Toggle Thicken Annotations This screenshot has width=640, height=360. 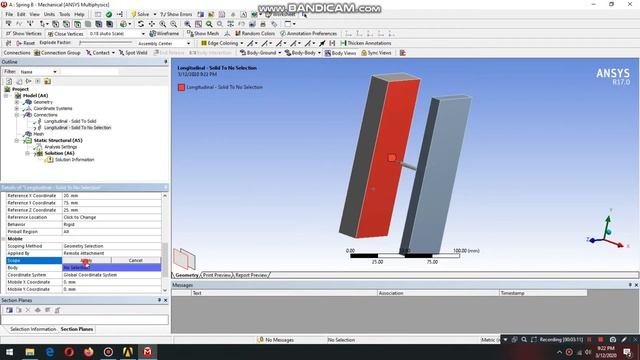coord(366,43)
